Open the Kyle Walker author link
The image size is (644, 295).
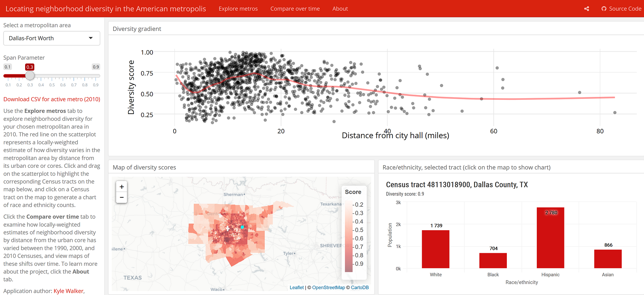point(68,290)
